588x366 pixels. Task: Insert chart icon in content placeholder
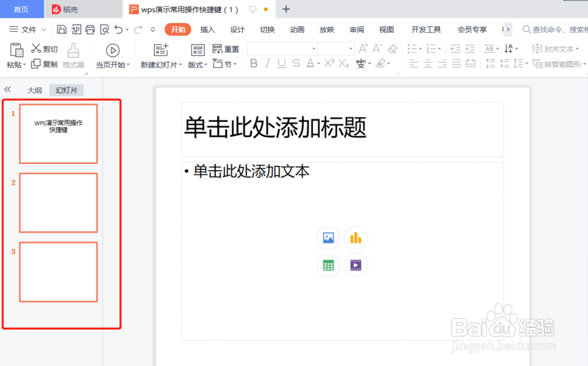[356, 238]
